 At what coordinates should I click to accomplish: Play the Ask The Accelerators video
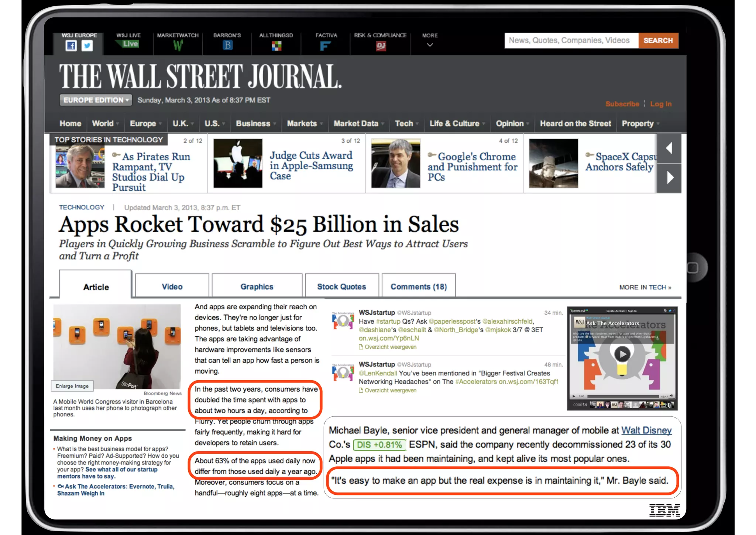click(x=622, y=354)
